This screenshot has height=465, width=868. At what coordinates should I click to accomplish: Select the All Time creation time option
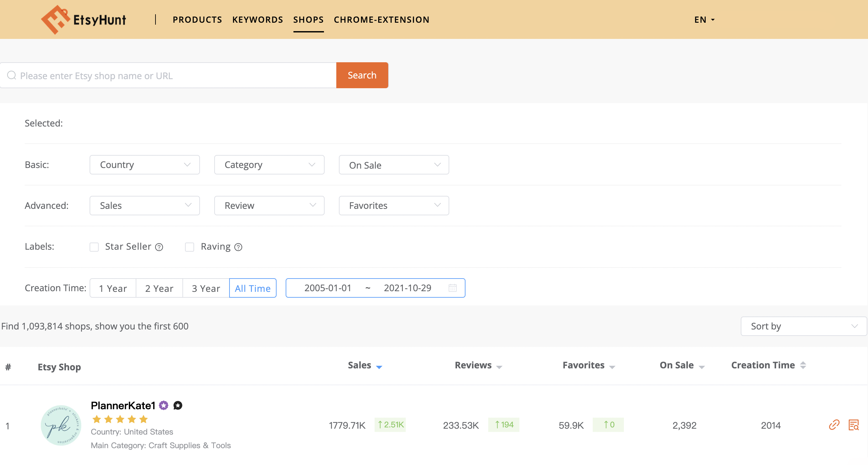coord(252,288)
